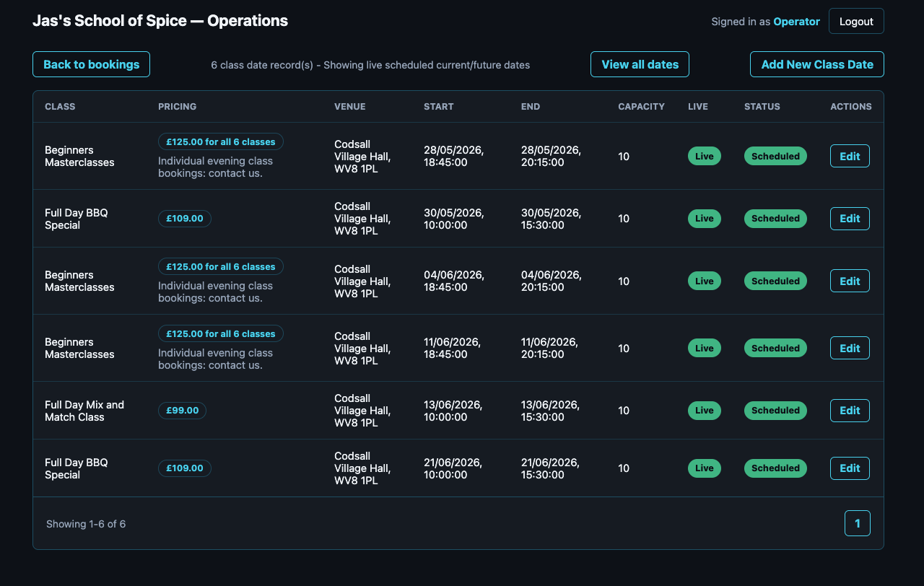Screen dimensions: 924x586
Task: Click the Start column header
Action: tap(439, 107)
